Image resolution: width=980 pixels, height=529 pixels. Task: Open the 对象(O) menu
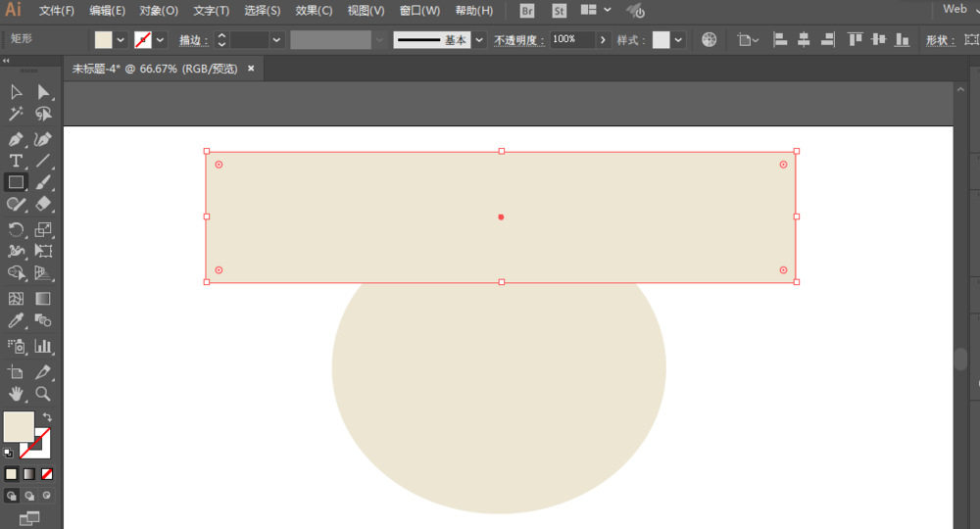coord(159,11)
